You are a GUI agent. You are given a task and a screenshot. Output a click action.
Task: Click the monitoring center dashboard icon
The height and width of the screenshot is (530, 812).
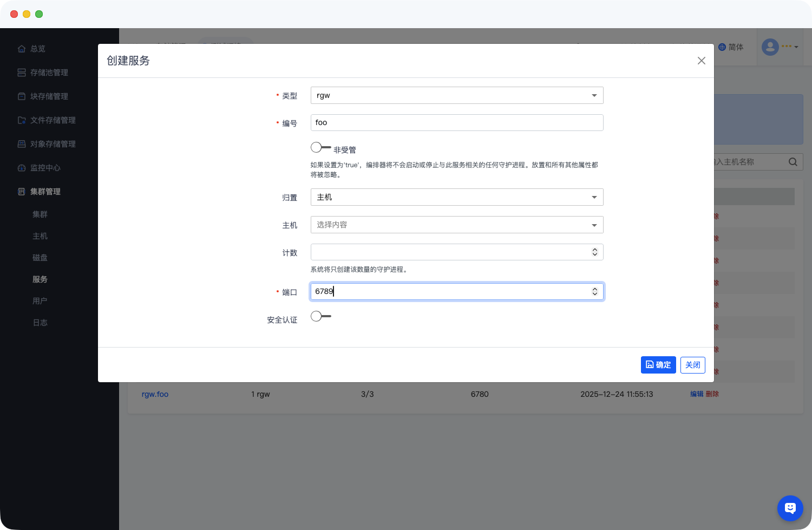[22, 168]
